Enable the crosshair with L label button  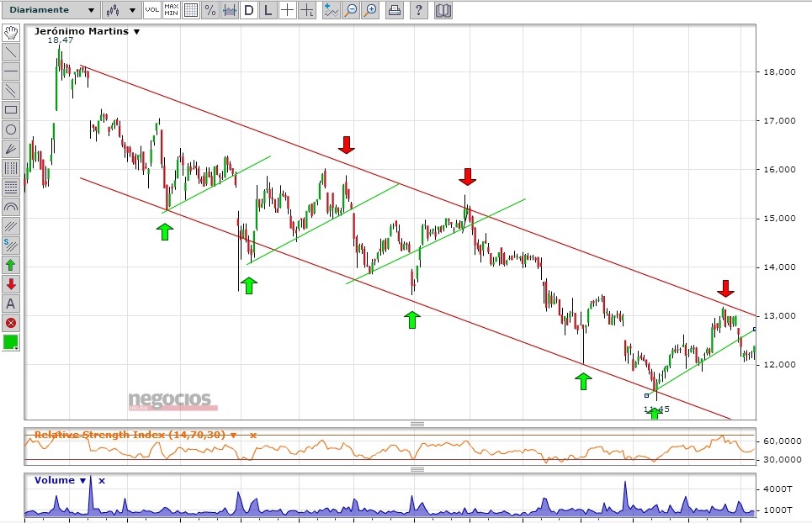click(x=307, y=10)
